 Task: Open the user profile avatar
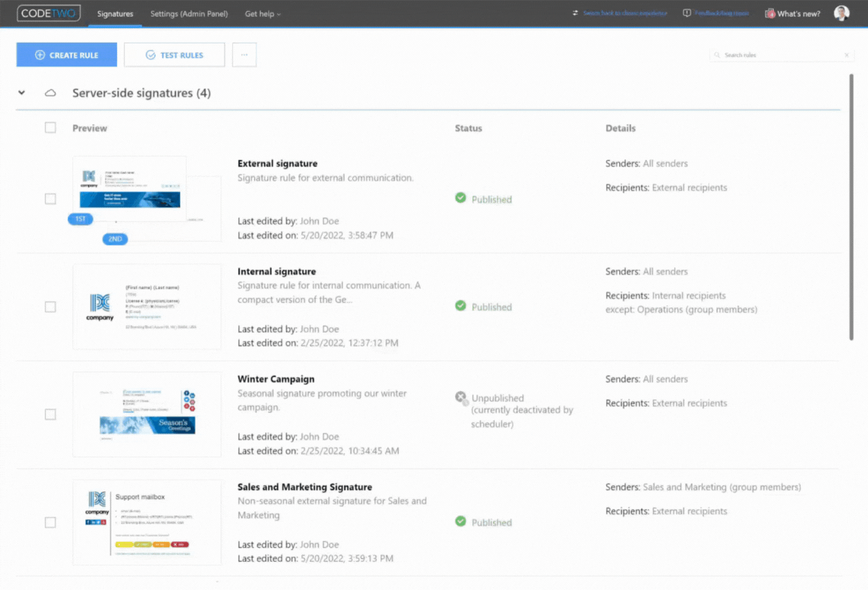pyautogui.click(x=841, y=13)
